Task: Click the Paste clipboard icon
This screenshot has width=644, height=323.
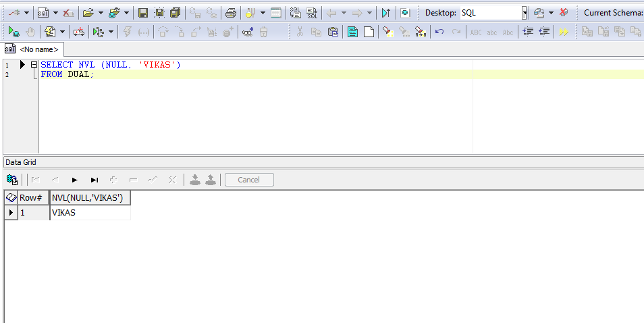Action: [x=333, y=32]
